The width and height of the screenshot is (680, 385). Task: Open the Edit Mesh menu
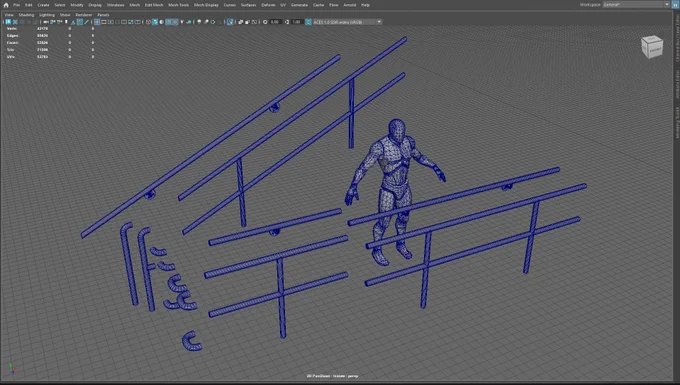[154, 5]
